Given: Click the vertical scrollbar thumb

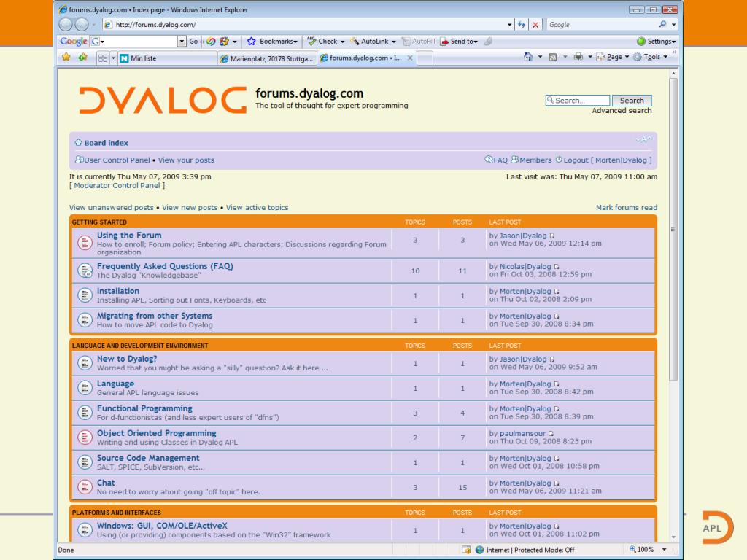Looking at the screenshot, I should (x=673, y=228).
